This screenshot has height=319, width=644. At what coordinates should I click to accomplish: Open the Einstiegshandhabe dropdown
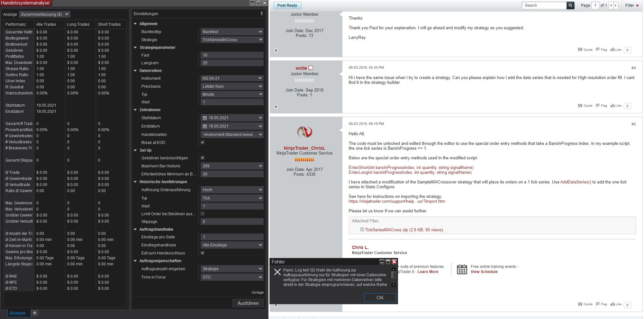click(232, 245)
